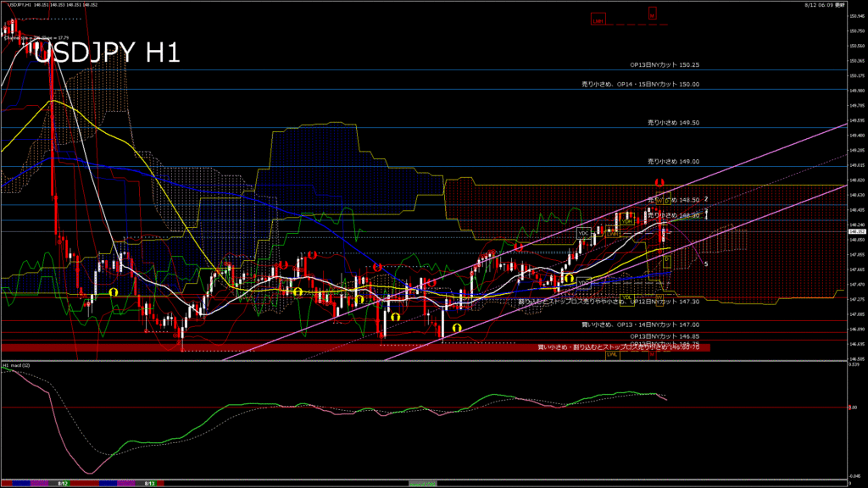The height and width of the screenshot is (488, 868).
Task: Select the OP13日NYカット 150.25 level label
Action: 664,64
